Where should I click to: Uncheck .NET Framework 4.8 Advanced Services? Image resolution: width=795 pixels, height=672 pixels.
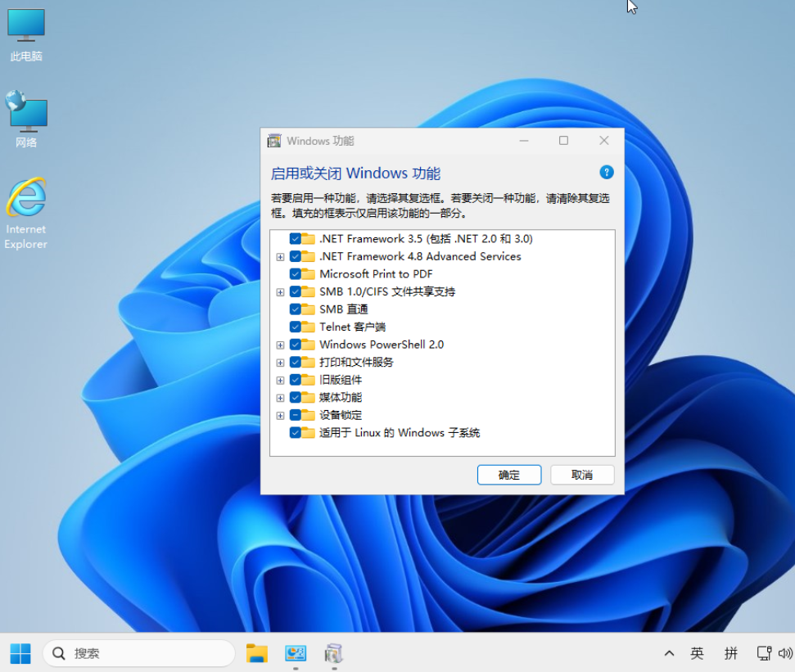click(x=295, y=256)
